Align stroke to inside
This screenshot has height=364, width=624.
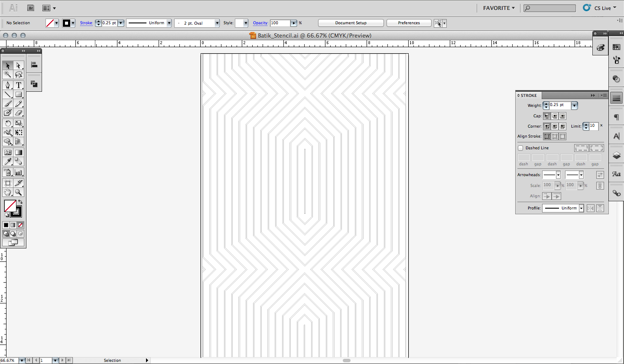555,136
